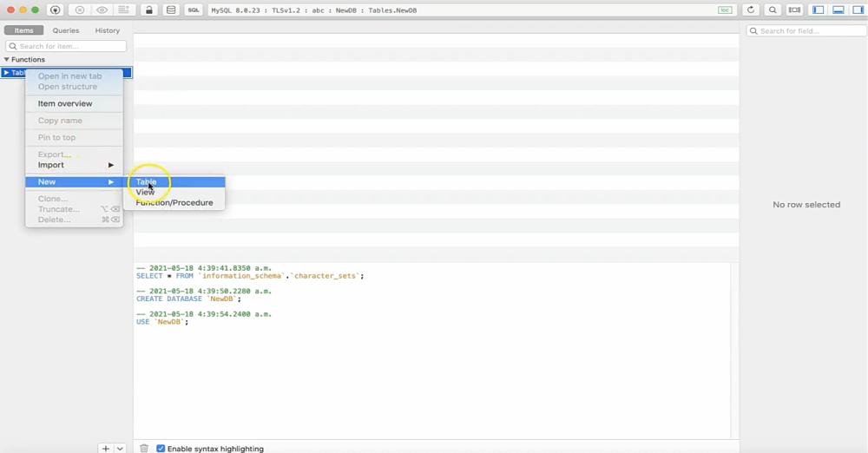Click Export... menu item
The height and width of the screenshot is (453, 868).
point(74,154)
